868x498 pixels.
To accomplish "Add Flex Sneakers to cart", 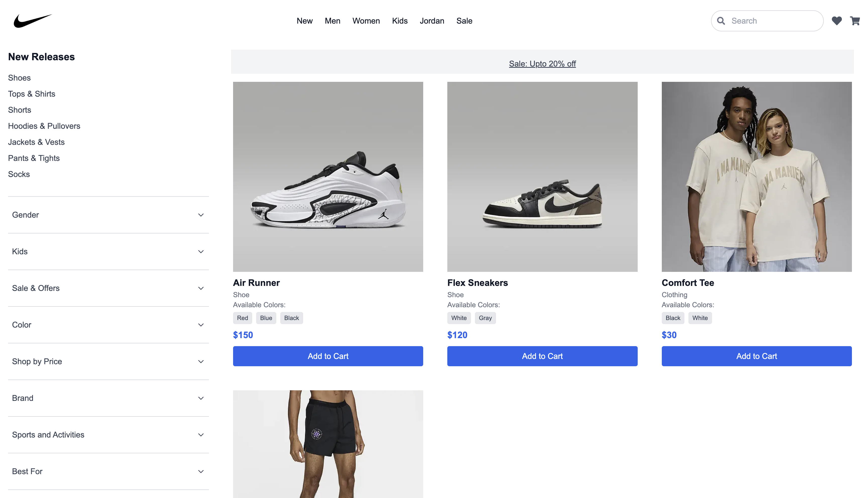I will (x=542, y=356).
